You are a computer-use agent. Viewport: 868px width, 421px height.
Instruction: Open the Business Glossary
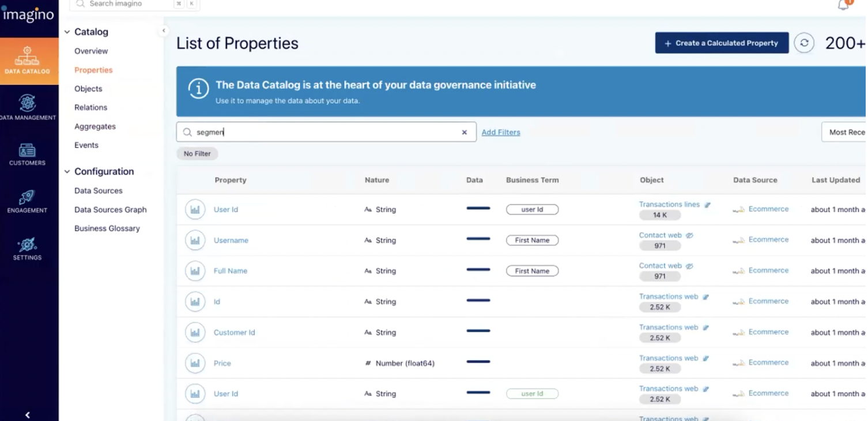107,228
